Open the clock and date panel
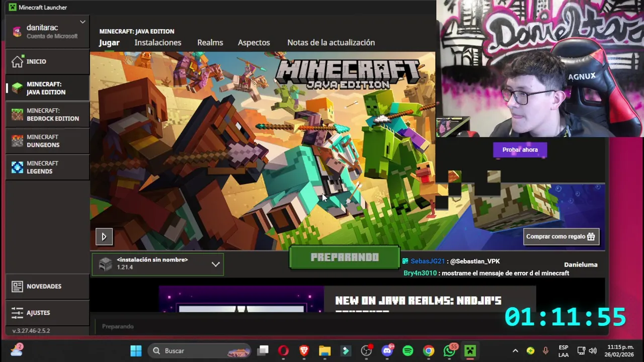Image resolution: width=644 pixels, height=362 pixels. 620,351
